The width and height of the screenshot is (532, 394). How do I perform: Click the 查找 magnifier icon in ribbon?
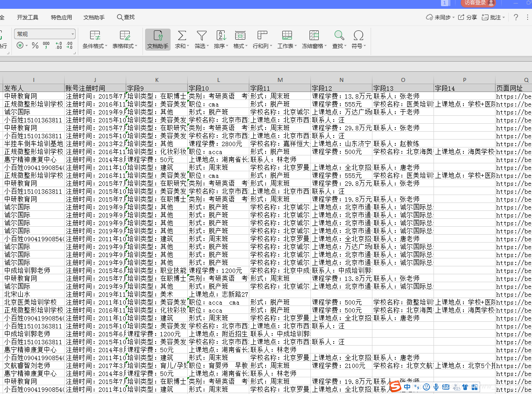(339, 36)
